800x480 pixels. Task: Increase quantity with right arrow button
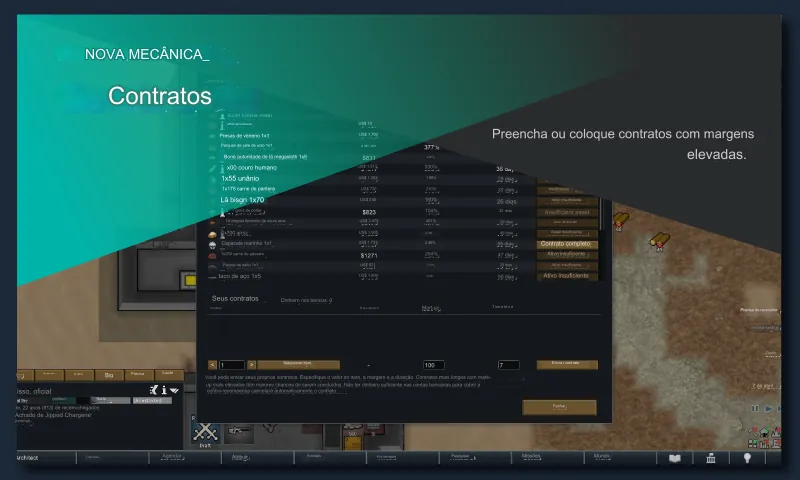click(x=252, y=365)
